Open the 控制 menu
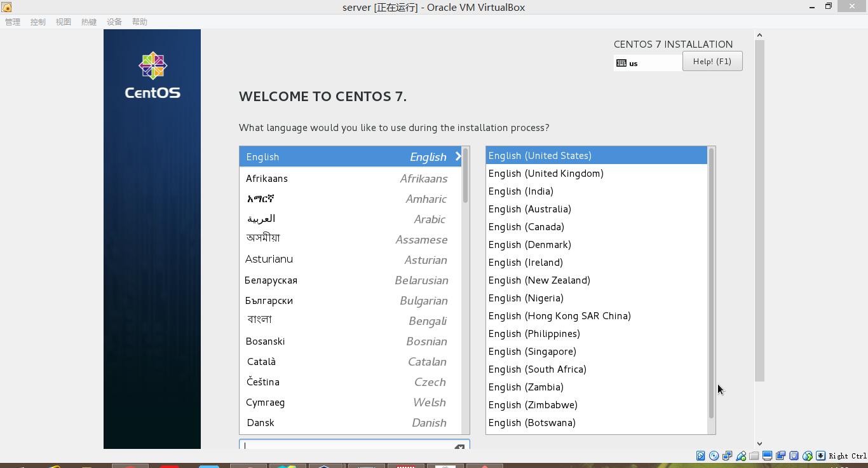The image size is (868, 468). (x=38, y=22)
